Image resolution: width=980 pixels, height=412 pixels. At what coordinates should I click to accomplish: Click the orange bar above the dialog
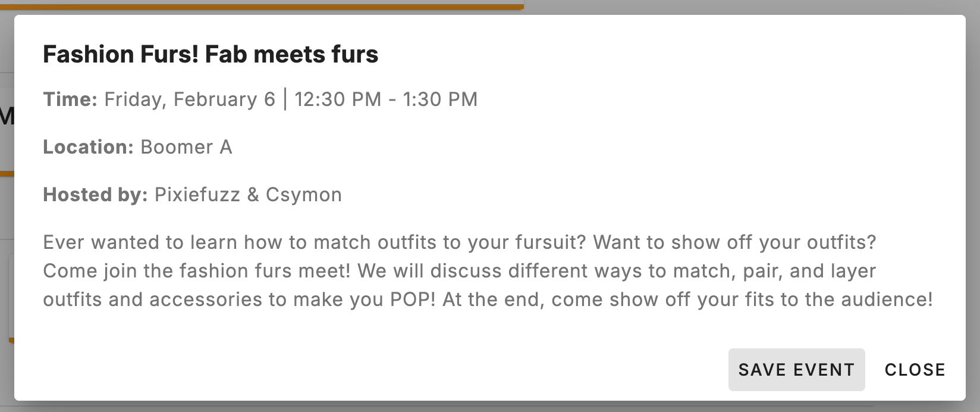(262, 7)
